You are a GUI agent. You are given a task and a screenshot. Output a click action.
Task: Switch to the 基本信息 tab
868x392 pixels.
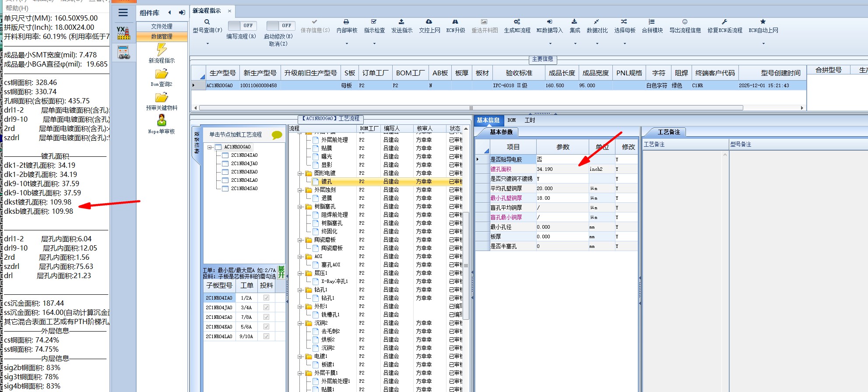[x=488, y=120]
